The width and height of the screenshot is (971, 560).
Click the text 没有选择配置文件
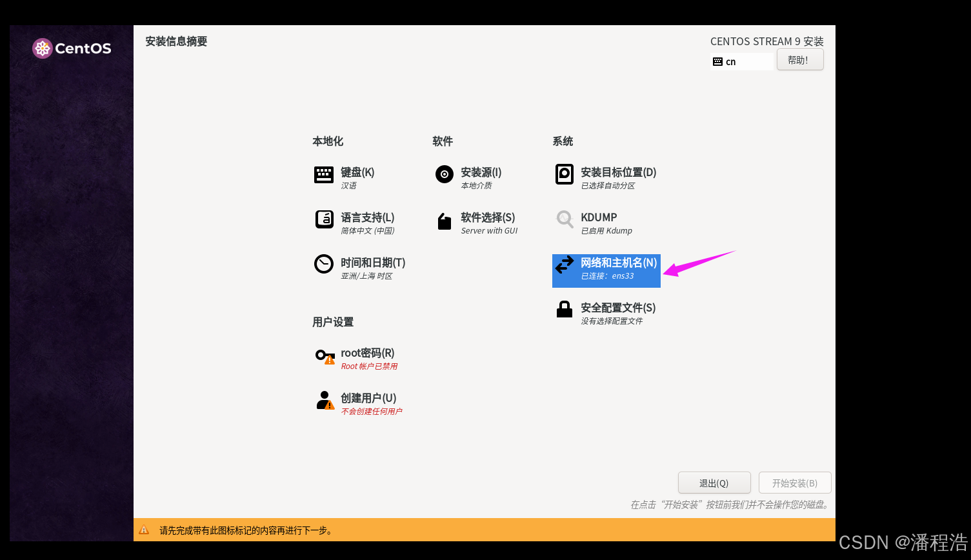point(612,321)
